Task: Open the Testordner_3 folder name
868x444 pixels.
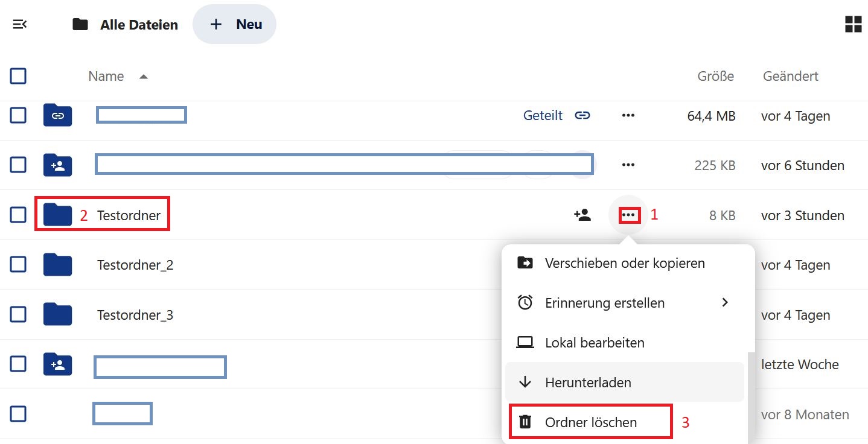Action: pyautogui.click(x=135, y=315)
